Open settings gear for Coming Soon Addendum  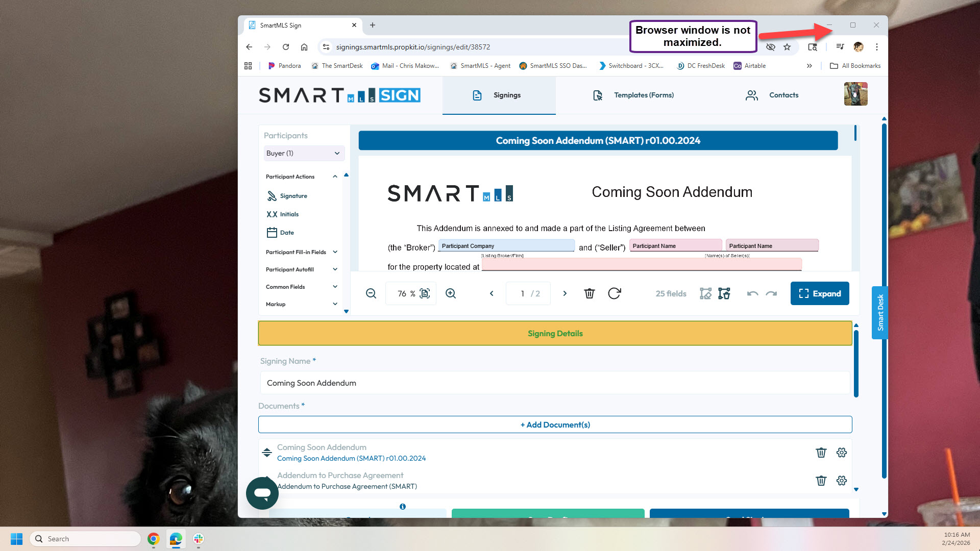(x=841, y=453)
